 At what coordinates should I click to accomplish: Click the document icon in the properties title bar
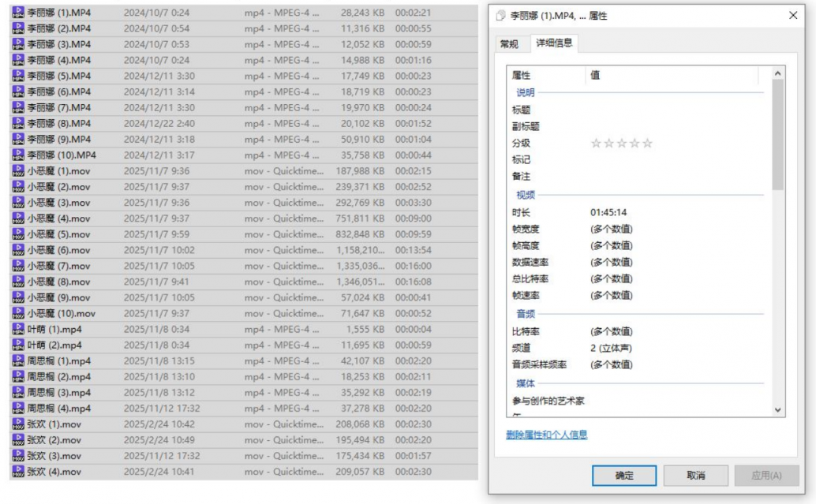click(500, 16)
